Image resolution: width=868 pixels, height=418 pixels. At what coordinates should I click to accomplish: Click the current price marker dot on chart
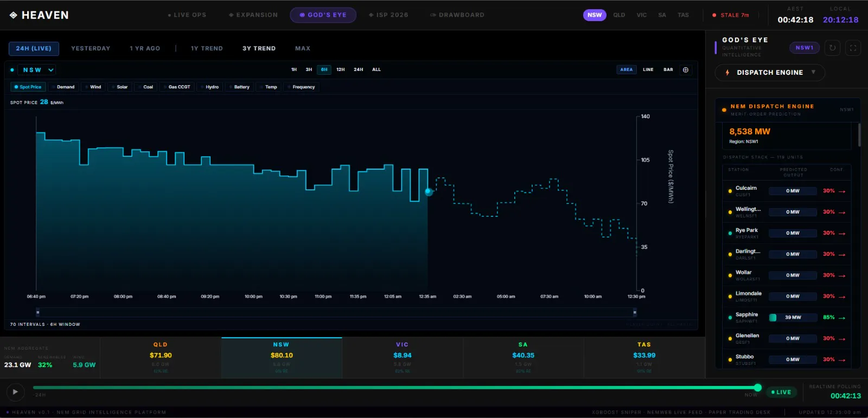(429, 192)
